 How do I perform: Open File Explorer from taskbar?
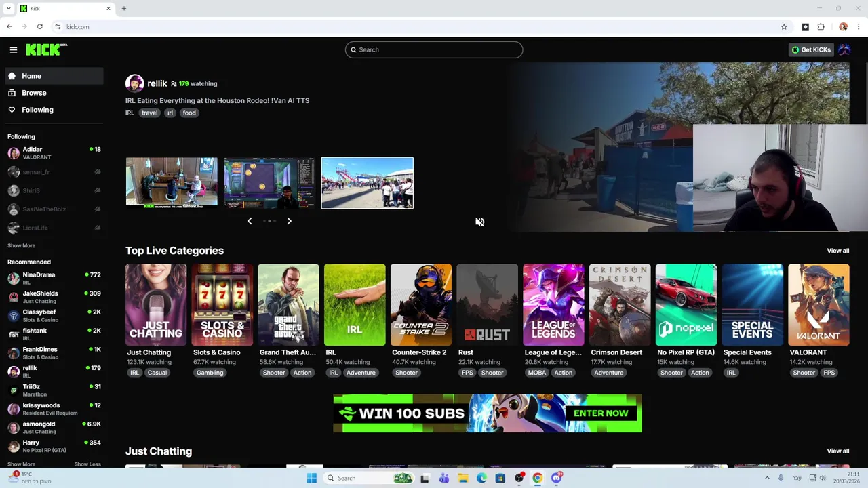click(462, 478)
